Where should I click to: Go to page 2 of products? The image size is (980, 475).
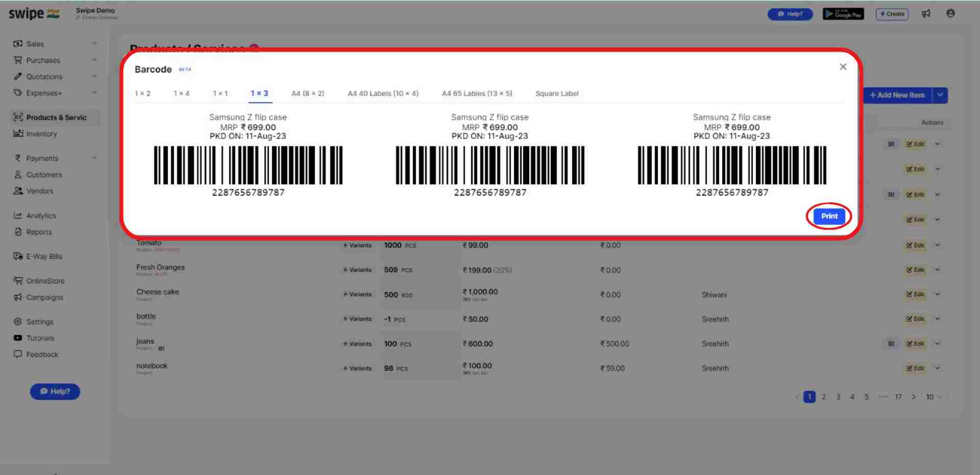click(824, 397)
